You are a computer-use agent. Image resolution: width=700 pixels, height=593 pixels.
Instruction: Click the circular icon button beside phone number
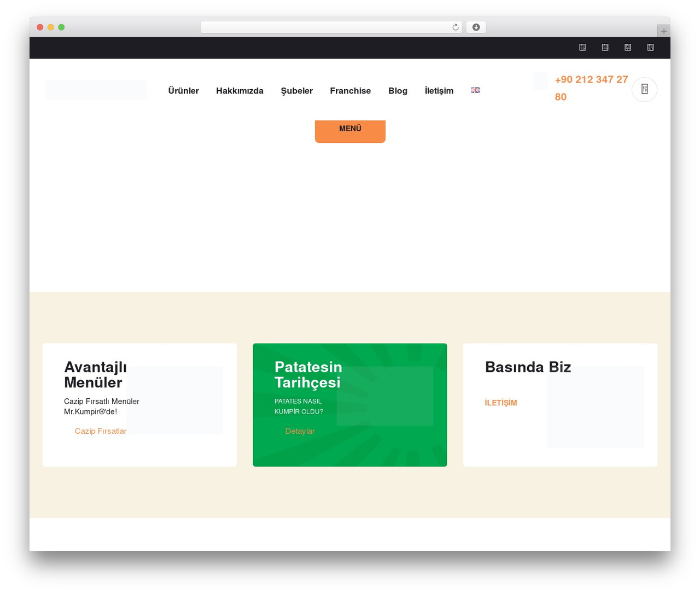[x=644, y=89]
